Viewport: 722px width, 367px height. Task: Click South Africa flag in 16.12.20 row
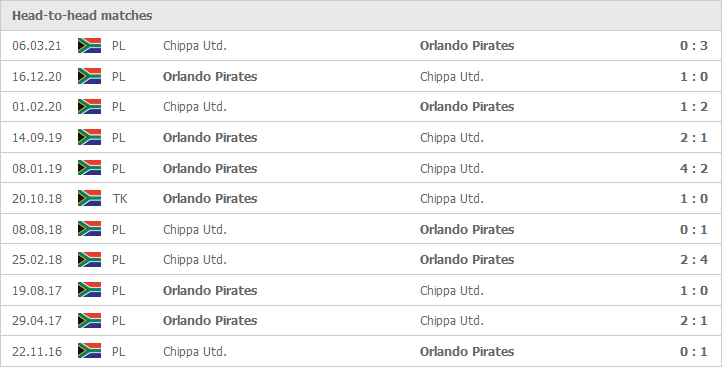point(89,76)
